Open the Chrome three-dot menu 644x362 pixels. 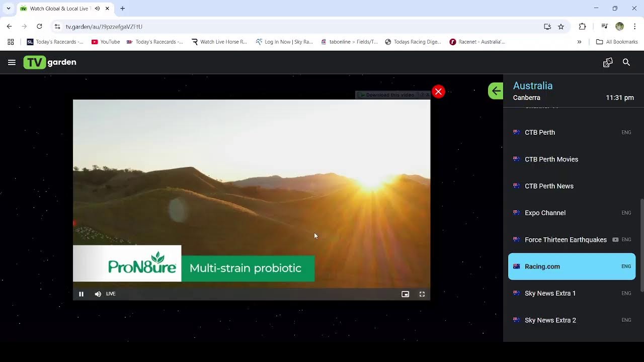click(635, 27)
